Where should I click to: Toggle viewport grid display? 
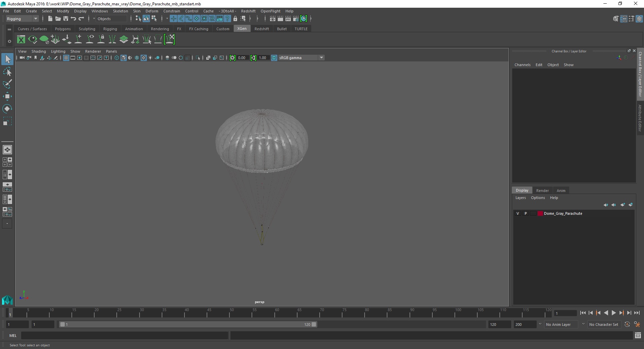coord(66,58)
